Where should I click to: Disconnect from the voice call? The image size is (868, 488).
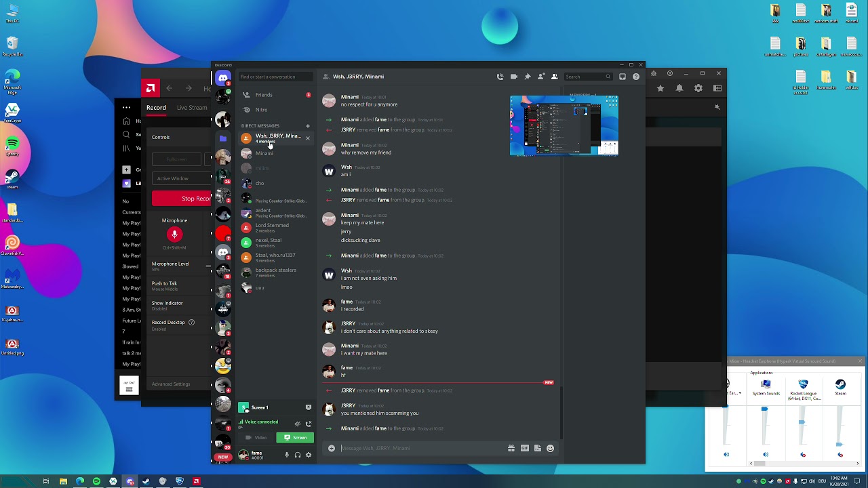click(x=309, y=424)
